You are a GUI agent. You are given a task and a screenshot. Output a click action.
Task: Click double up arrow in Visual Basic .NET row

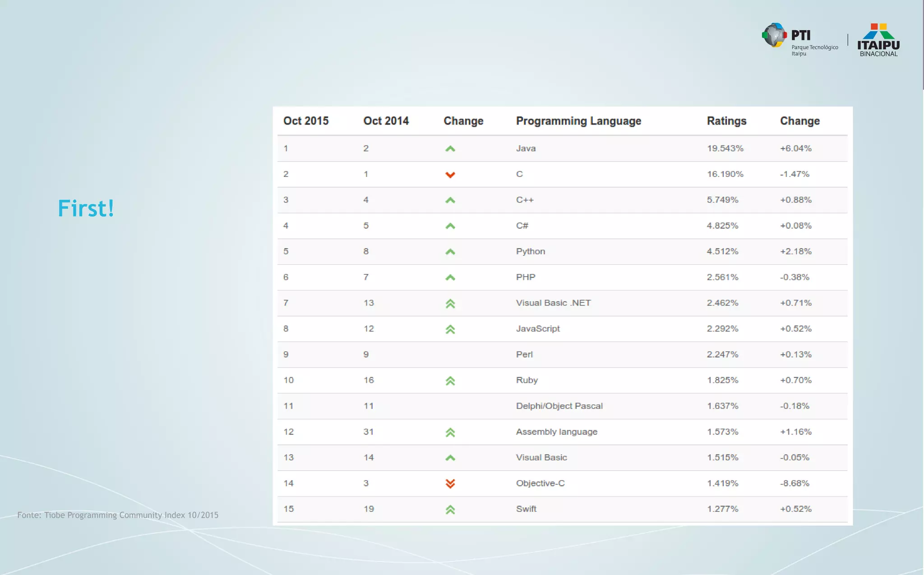pos(450,304)
